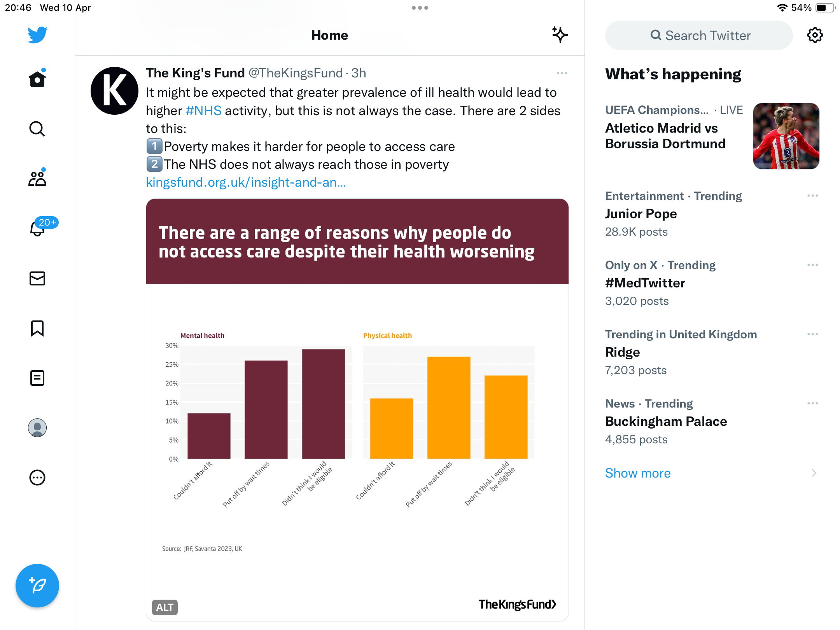The width and height of the screenshot is (840, 630).
Task: Go to Home via house icon
Action: point(37,79)
